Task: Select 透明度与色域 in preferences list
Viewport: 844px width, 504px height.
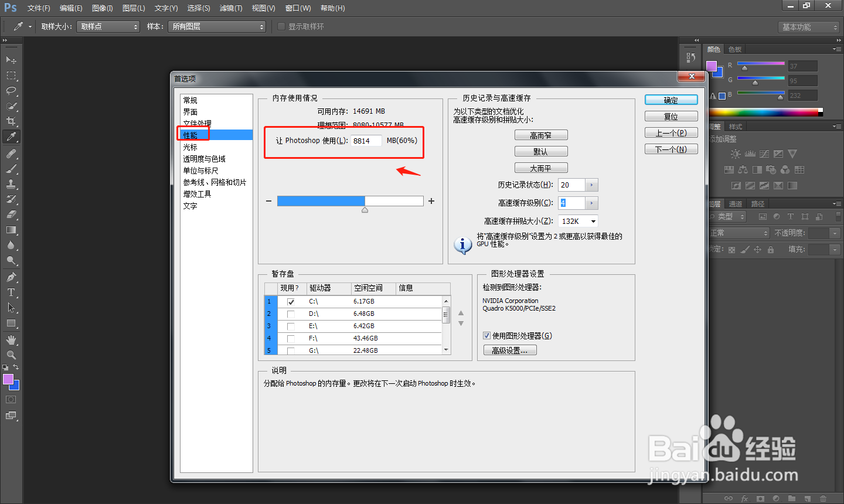Action: point(204,159)
